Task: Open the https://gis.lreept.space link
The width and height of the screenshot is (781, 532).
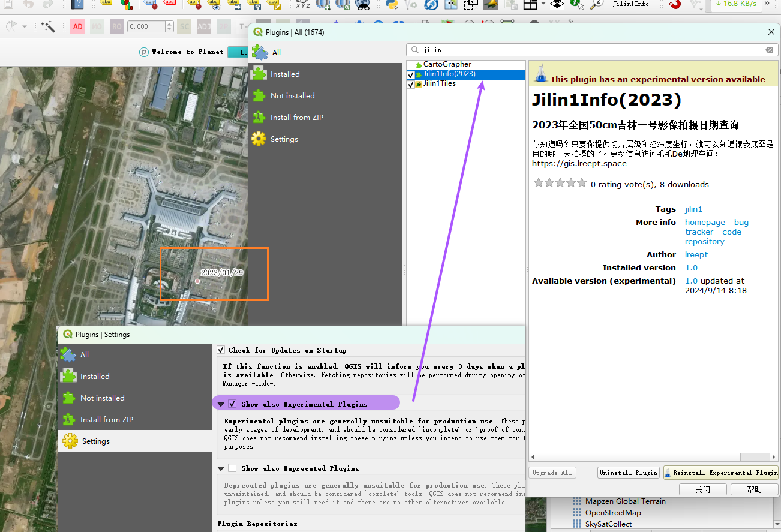Action: click(x=579, y=163)
